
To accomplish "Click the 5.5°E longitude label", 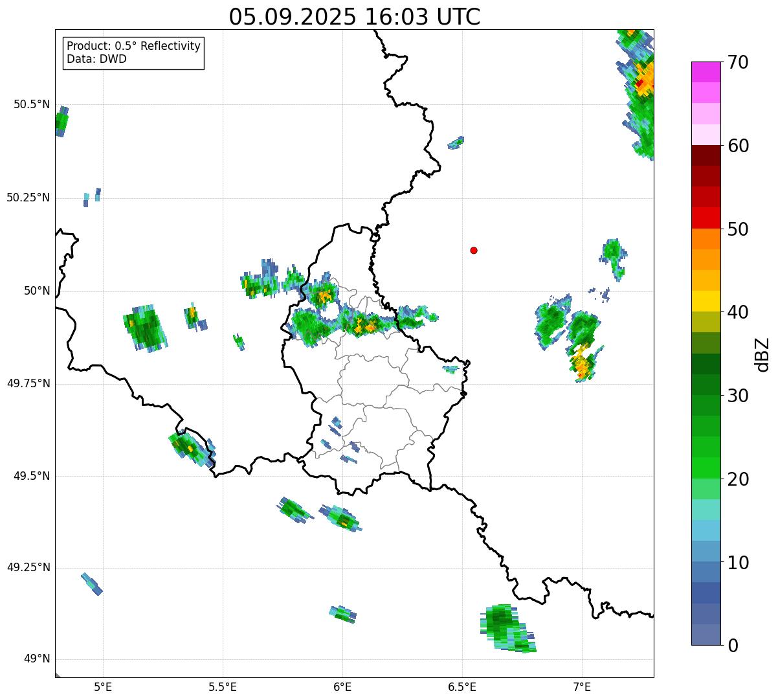I will (x=223, y=687).
